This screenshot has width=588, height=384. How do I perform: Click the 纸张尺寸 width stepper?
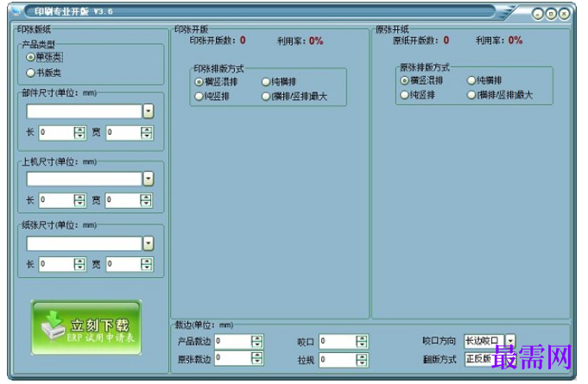point(146,265)
